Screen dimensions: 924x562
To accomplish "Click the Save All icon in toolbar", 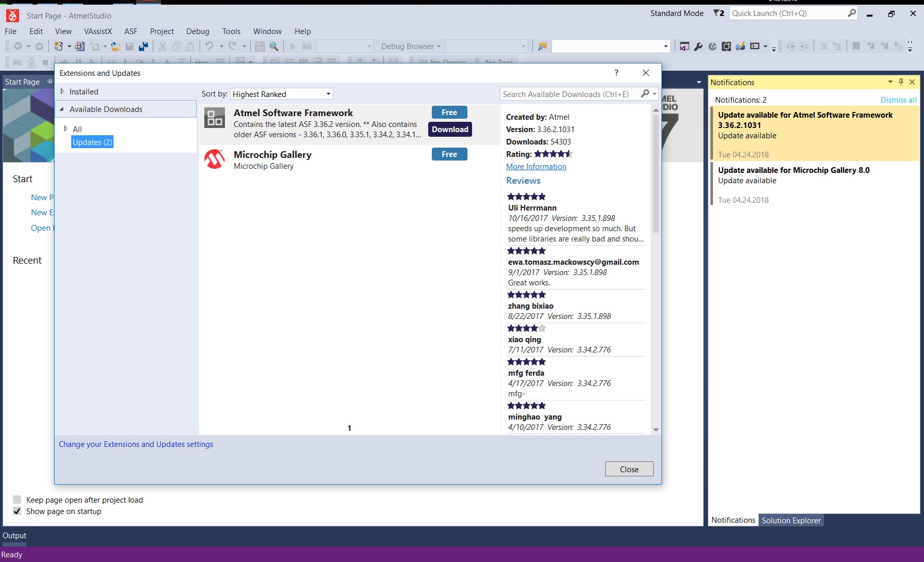I will [143, 46].
